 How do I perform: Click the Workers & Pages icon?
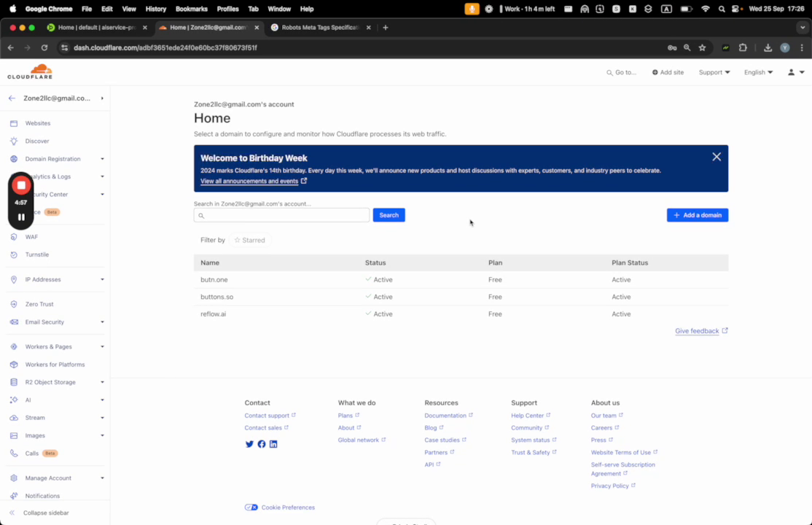14,346
